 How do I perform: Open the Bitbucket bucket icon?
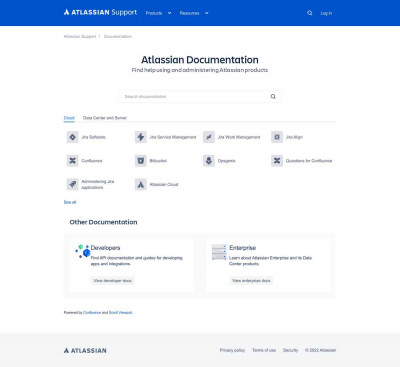coord(141,161)
